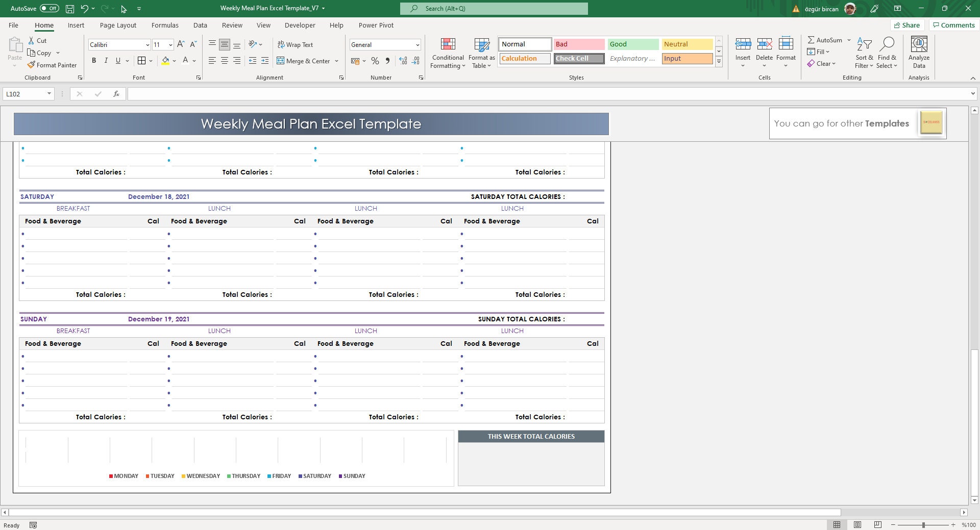Viewport: 980px width, 530px height.
Task: Expand the cell styles gallery
Action: [x=719, y=62]
